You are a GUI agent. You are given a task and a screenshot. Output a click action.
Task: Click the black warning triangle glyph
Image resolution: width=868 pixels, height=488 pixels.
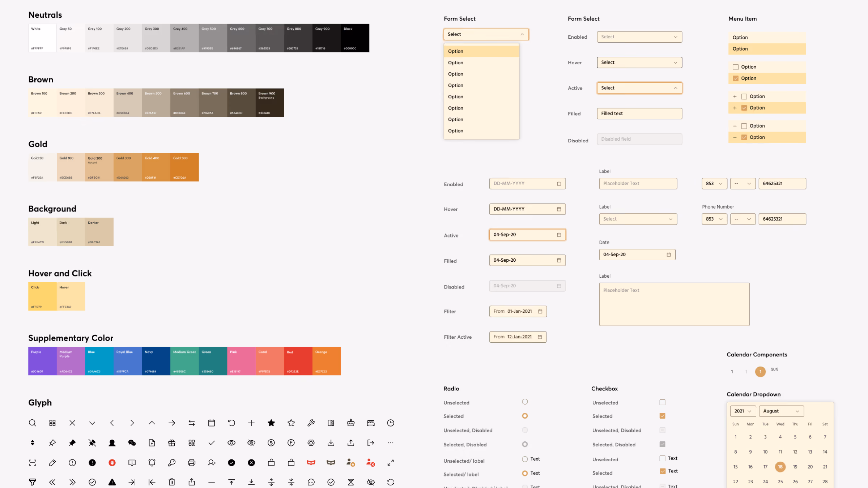tap(112, 482)
